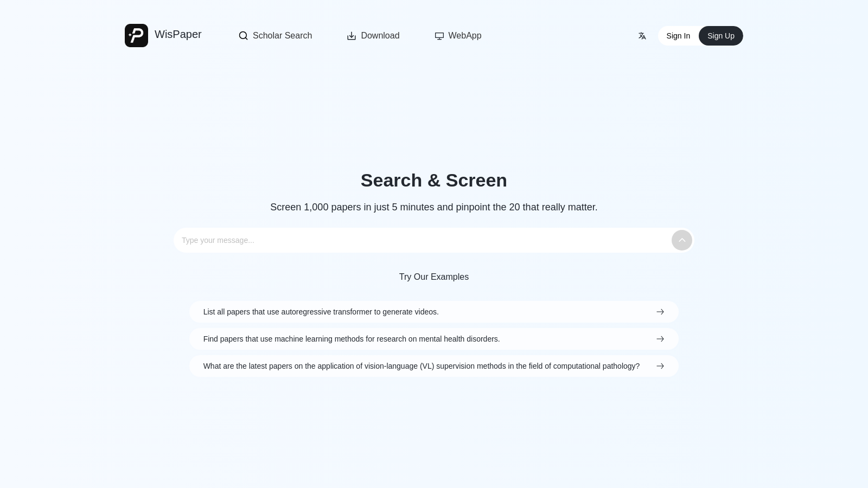Open the Download page from navigation
This screenshot has height=488, width=868.
380,35
